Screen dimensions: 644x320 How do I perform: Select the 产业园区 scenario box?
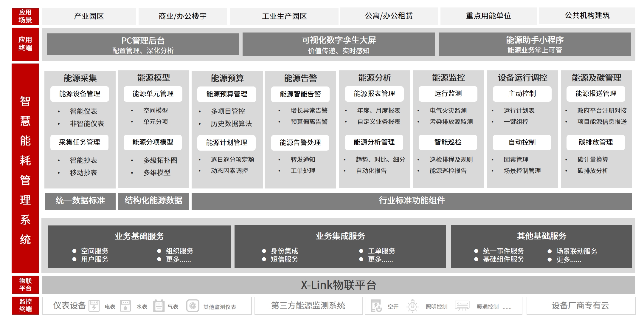click(x=89, y=16)
